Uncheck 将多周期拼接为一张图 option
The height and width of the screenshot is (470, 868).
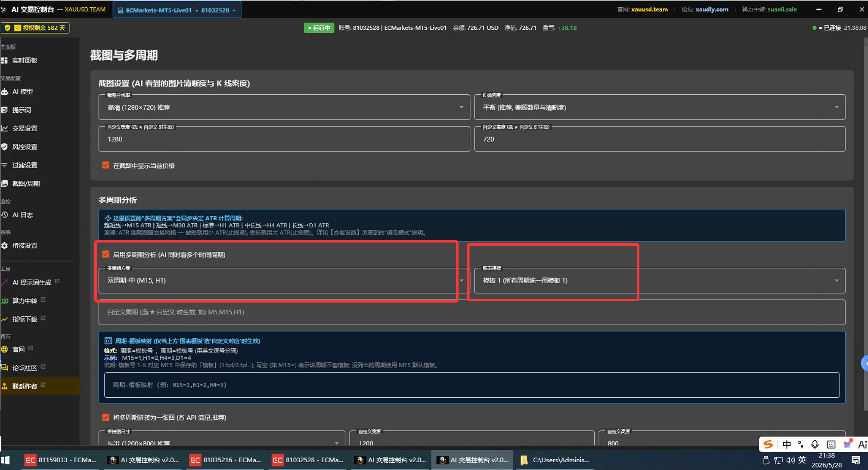click(106, 417)
